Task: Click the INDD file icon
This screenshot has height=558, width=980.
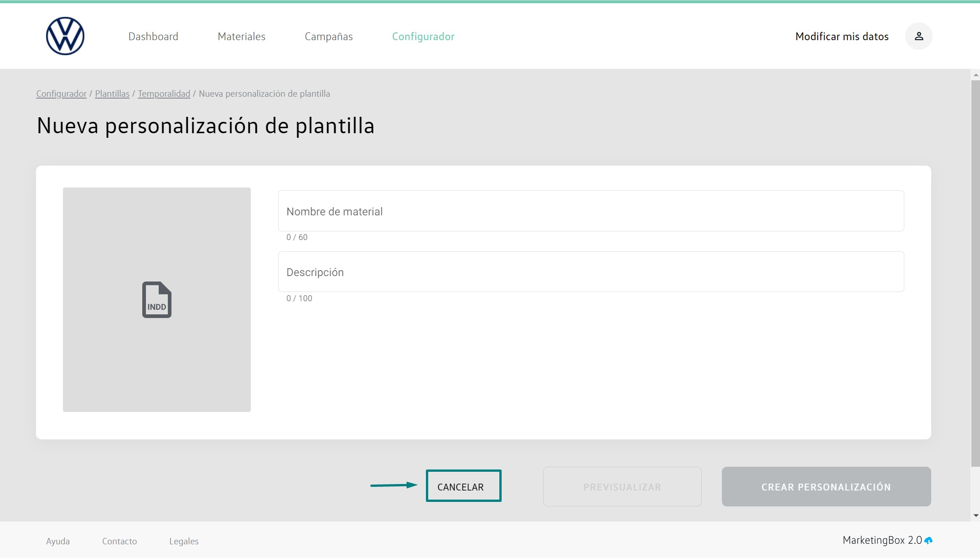Action: click(x=156, y=300)
